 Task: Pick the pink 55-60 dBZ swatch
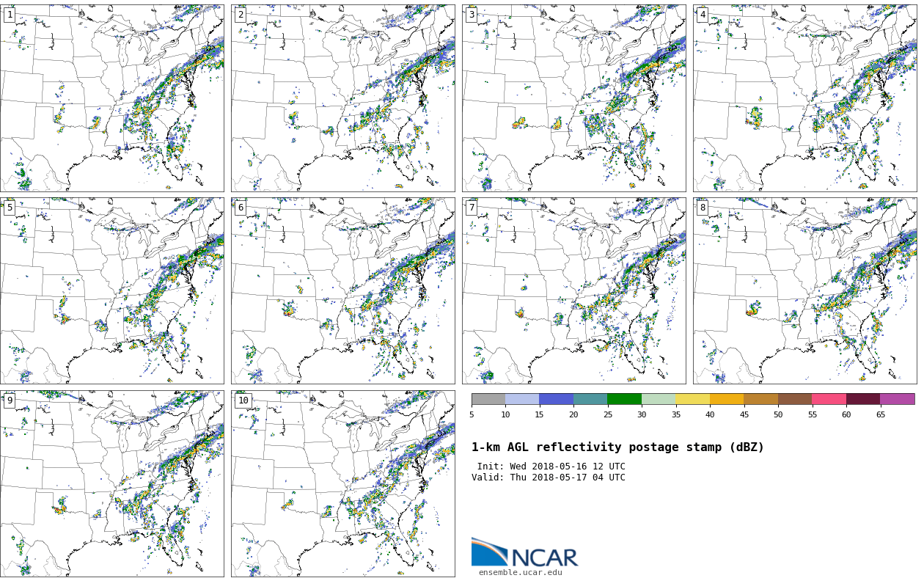[x=829, y=399]
